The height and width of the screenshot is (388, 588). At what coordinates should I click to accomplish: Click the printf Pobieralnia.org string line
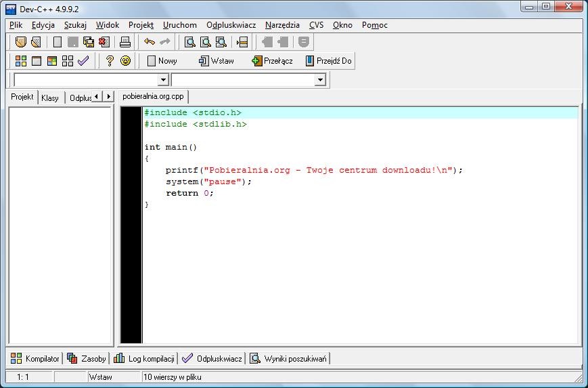314,170
